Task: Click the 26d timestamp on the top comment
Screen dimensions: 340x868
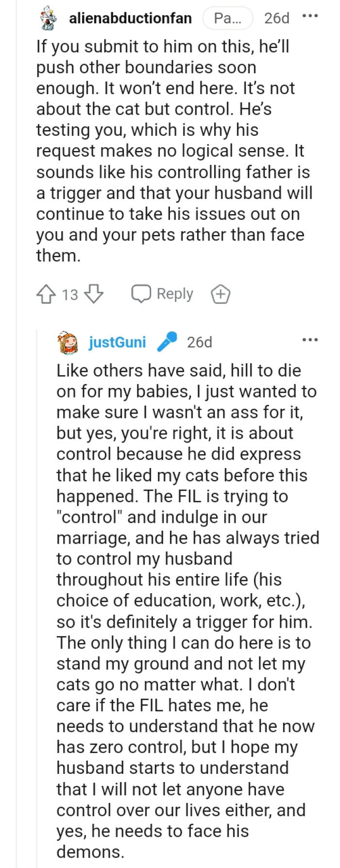Action: [275, 17]
